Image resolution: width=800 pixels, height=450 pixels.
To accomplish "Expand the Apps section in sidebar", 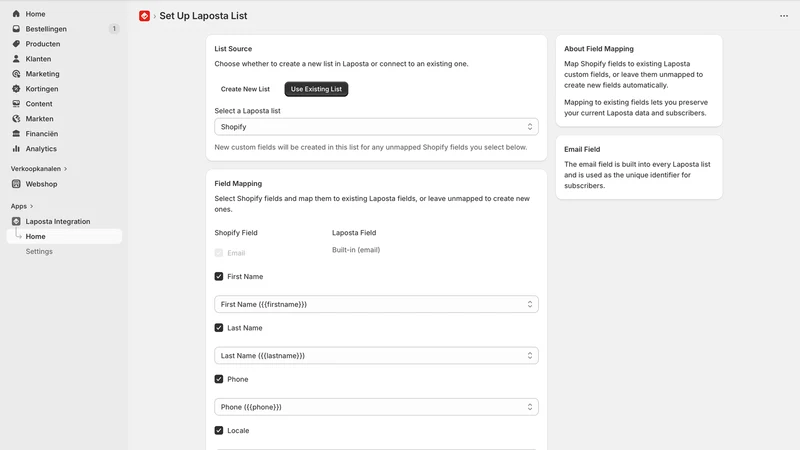I will click(x=22, y=206).
